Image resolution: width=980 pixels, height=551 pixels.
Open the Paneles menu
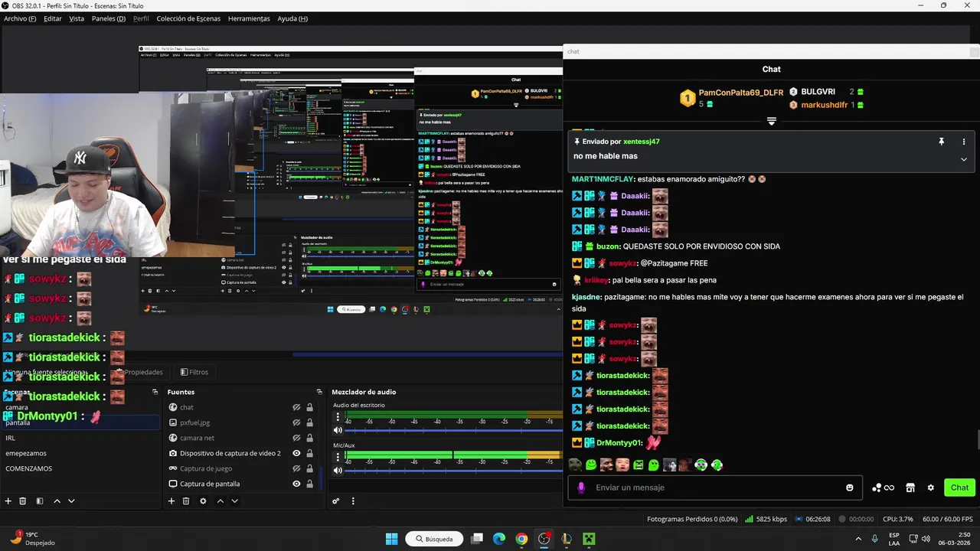click(108, 18)
